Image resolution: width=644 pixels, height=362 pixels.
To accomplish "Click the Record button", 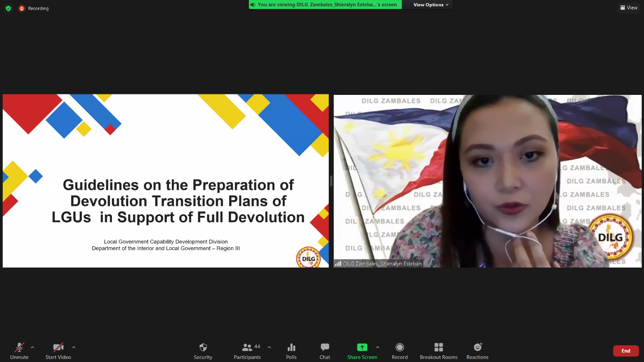I will click(x=399, y=351).
